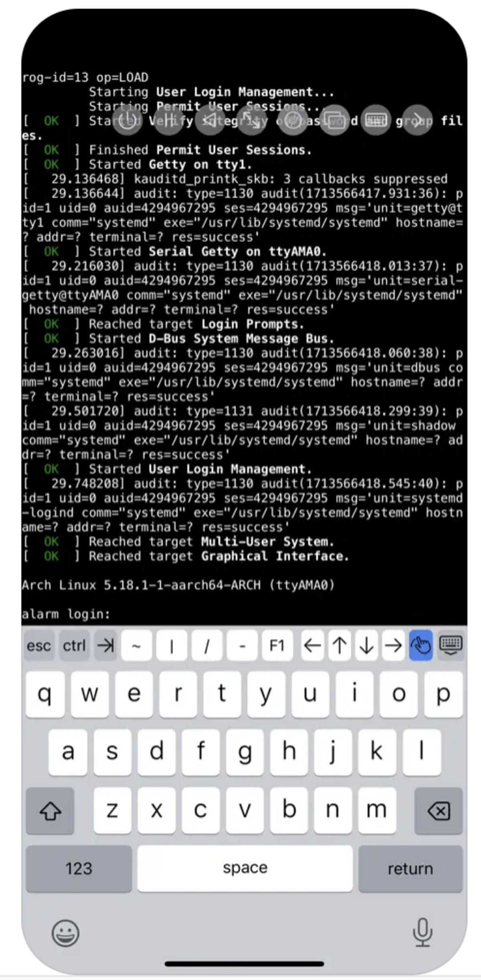The height and width of the screenshot is (980, 481).
Task: Tap the esc key
Action: (x=39, y=646)
